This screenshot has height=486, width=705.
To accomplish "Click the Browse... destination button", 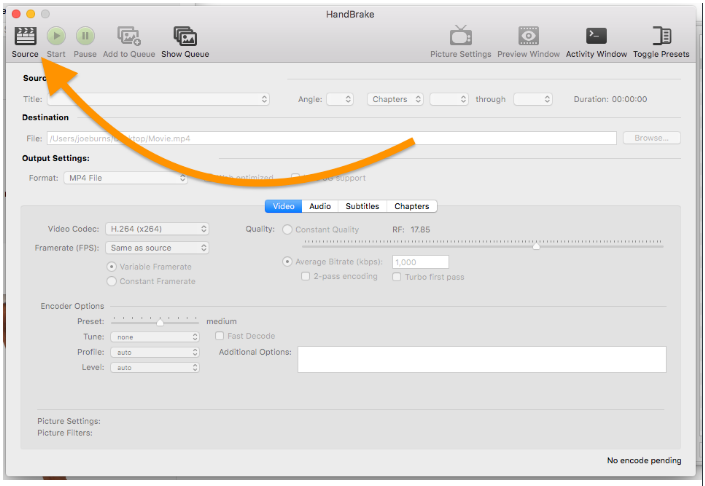I will [x=651, y=138].
